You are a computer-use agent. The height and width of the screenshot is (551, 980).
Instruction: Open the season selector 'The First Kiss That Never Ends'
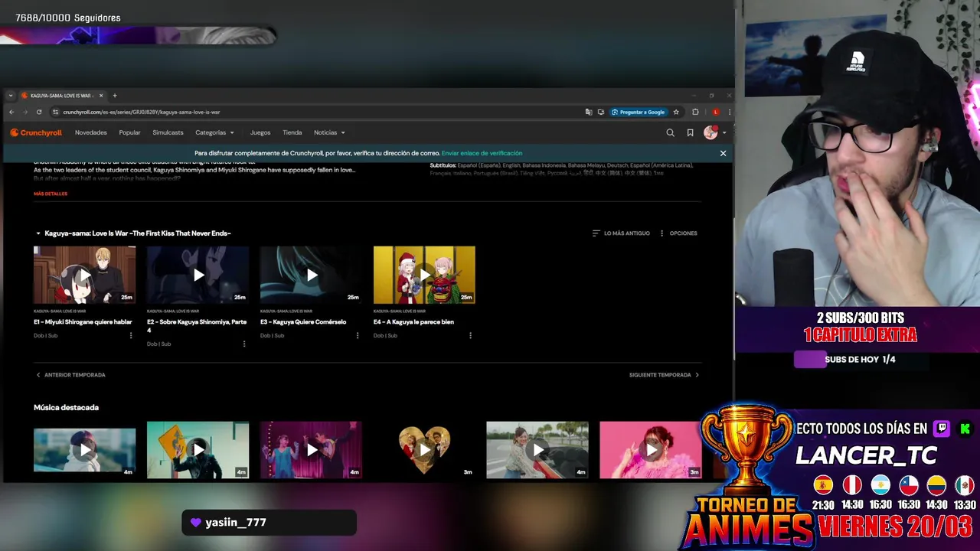pyautogui.click(x=133, y=233)
